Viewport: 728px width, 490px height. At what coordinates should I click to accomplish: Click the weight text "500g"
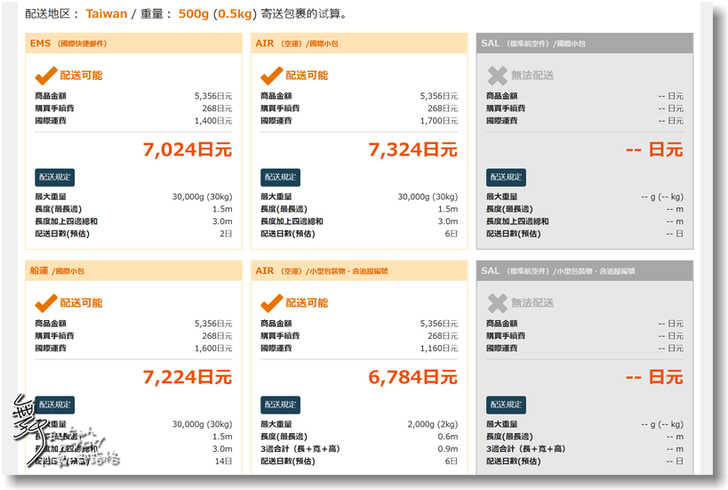point(194,14)
